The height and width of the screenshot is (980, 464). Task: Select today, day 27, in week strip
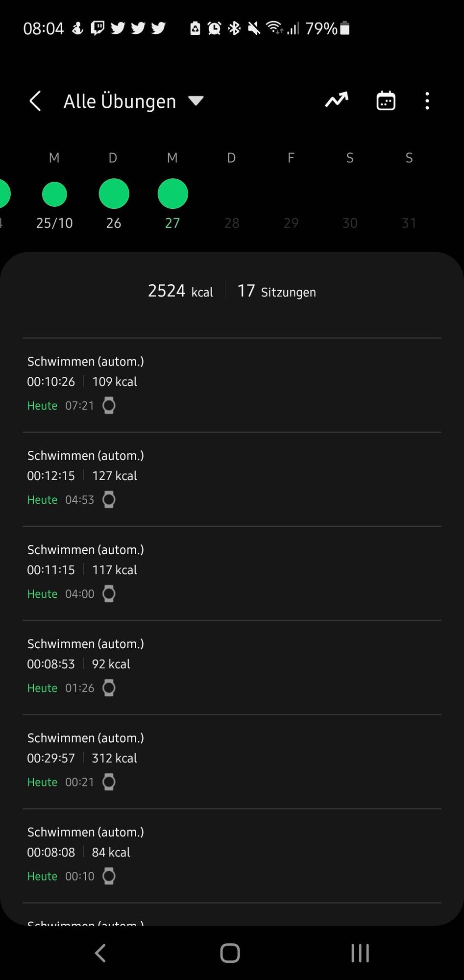pos(172,194)
